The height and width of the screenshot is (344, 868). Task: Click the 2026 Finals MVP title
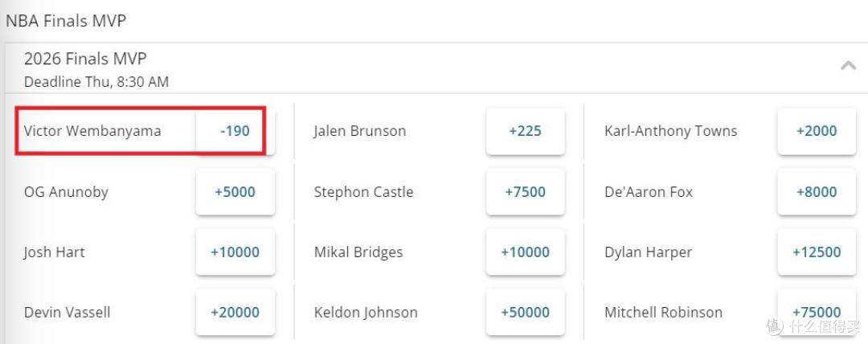pos(85,59)
